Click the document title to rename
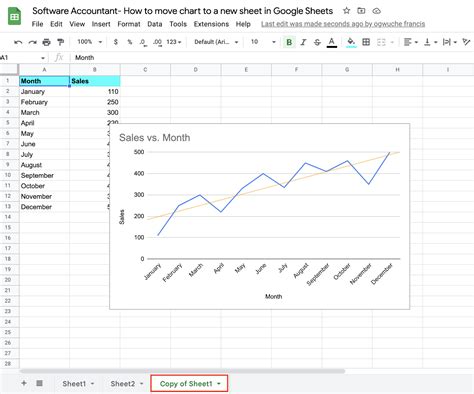 pyautogui.click(x=182, y=11)
